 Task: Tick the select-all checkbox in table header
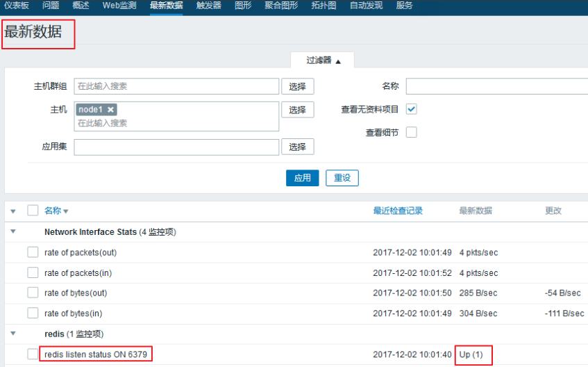coord(33,211)
